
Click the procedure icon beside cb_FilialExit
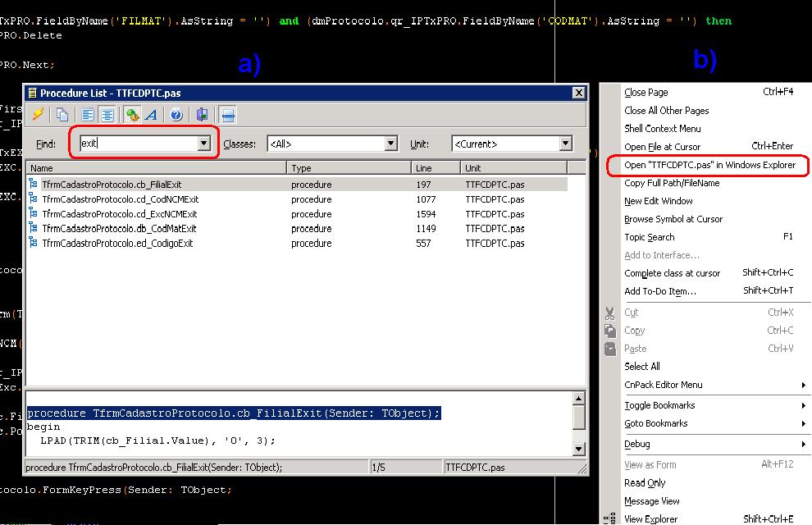[x=33, y=184]
